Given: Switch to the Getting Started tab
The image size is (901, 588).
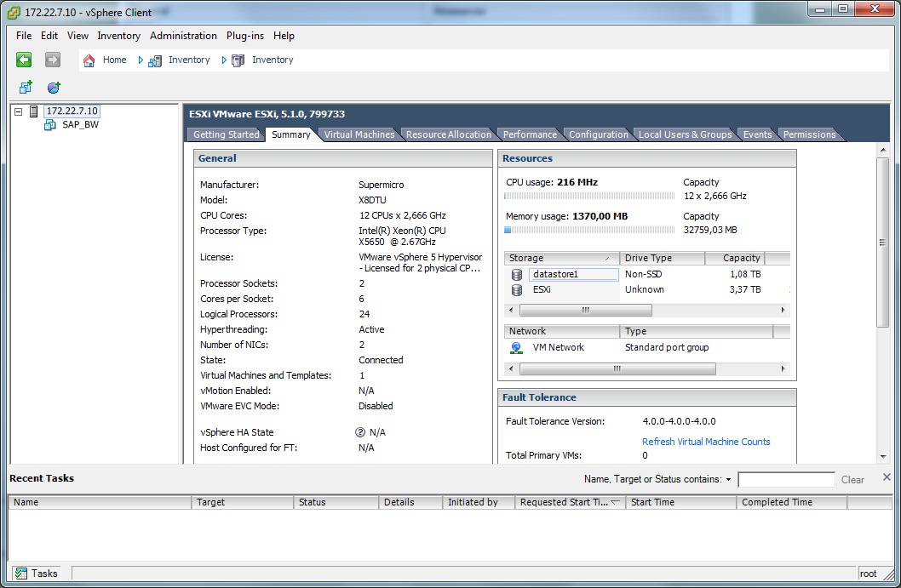Looking at the screenshot, I should (226, 134).
